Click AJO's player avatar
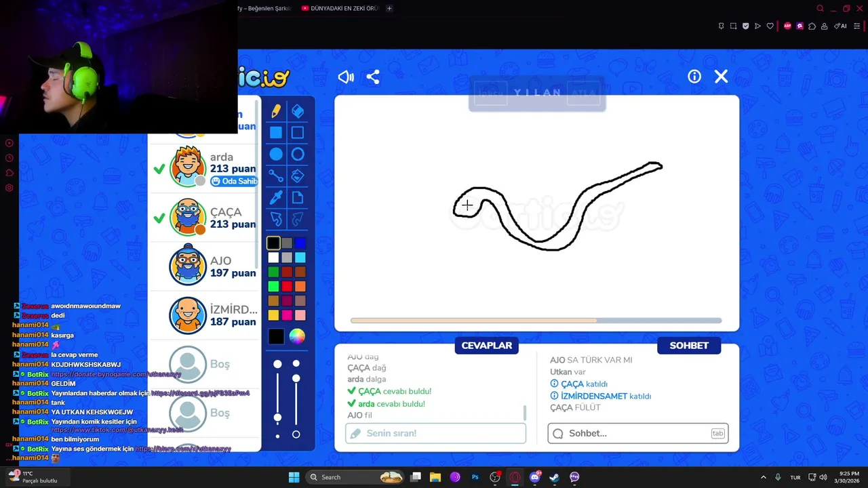868x488 pixels. tap(188, 265)
